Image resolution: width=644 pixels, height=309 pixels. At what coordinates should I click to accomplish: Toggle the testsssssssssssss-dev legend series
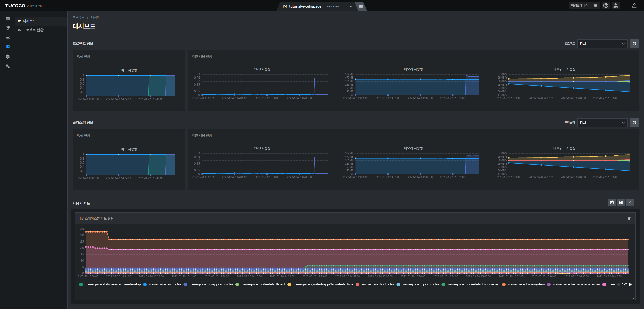point(574,284)
